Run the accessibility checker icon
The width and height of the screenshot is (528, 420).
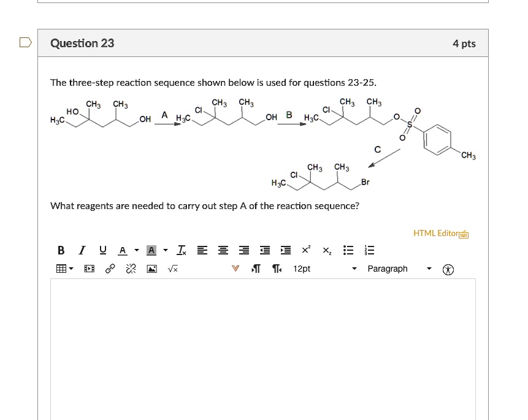[449, 269]
